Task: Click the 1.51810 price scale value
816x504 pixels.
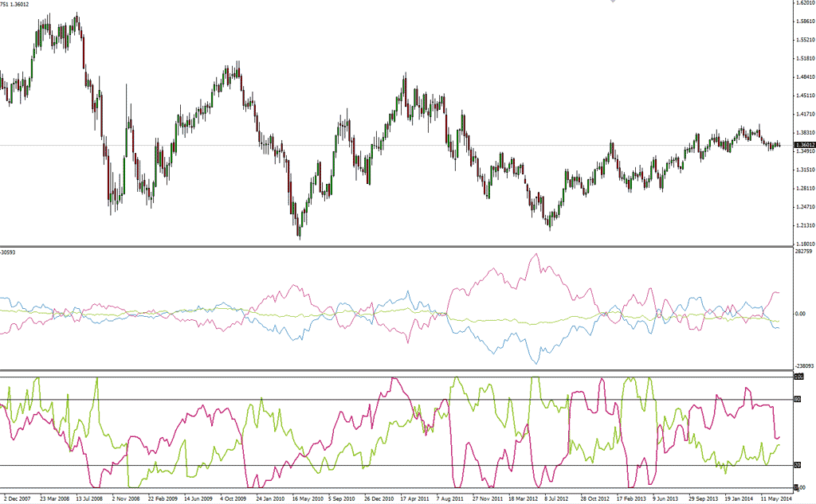Action: tap(805, 58)
